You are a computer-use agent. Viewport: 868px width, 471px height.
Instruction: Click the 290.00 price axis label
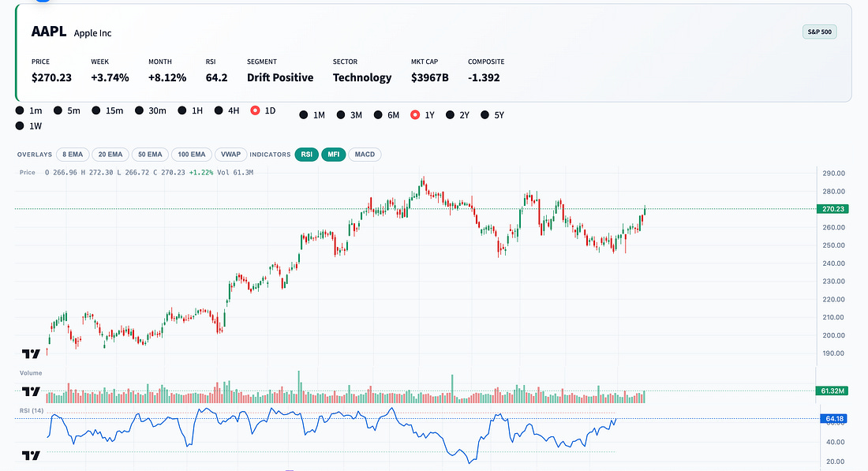[x=834, y=174]
